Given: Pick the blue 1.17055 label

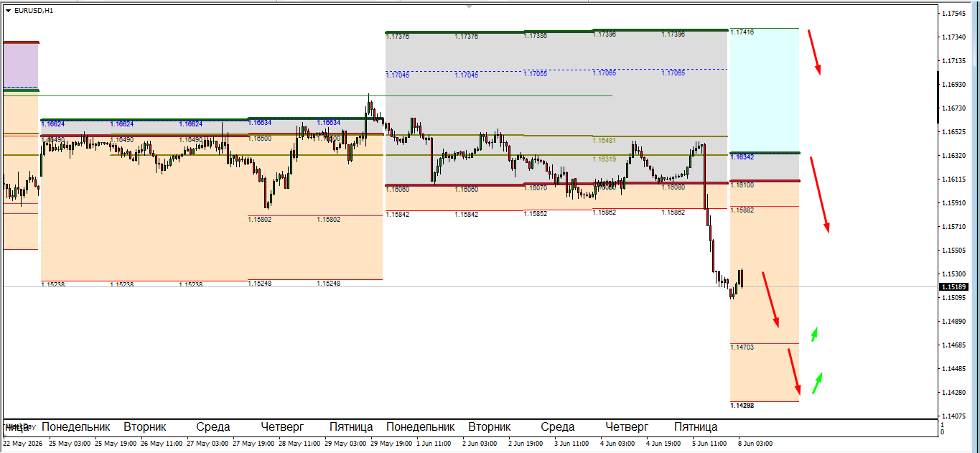Looking at the screenshot, I should 536,74.
